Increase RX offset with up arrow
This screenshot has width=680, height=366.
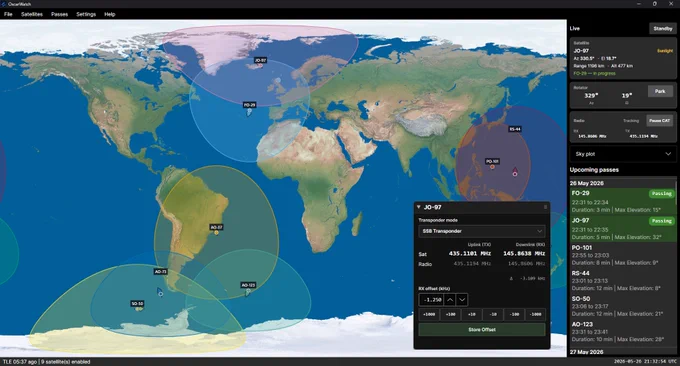click(x=450, y=300)
